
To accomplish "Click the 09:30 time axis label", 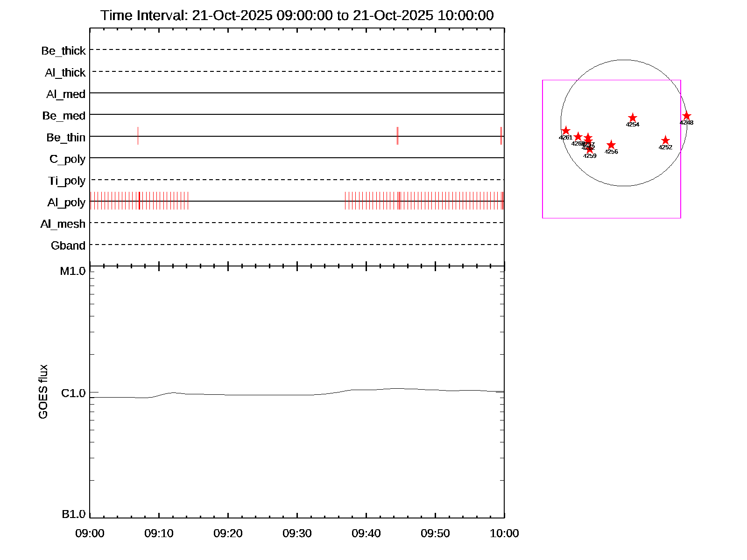I will (x=297, y=533).
